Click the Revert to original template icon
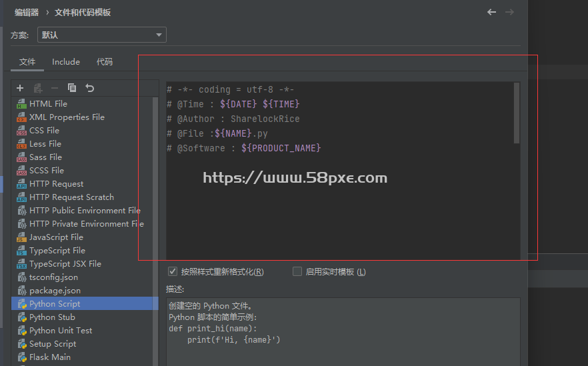 pos(89,88)
